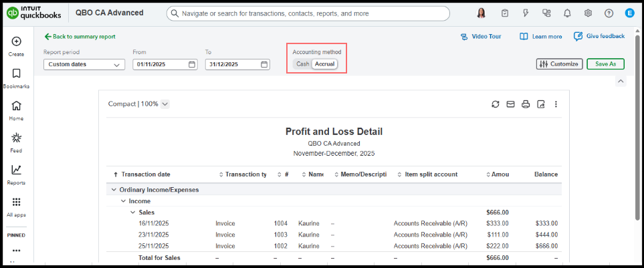Collapse the report filter header chevron
The width and height of the screenshot is (644, 268).
(621, 82)
